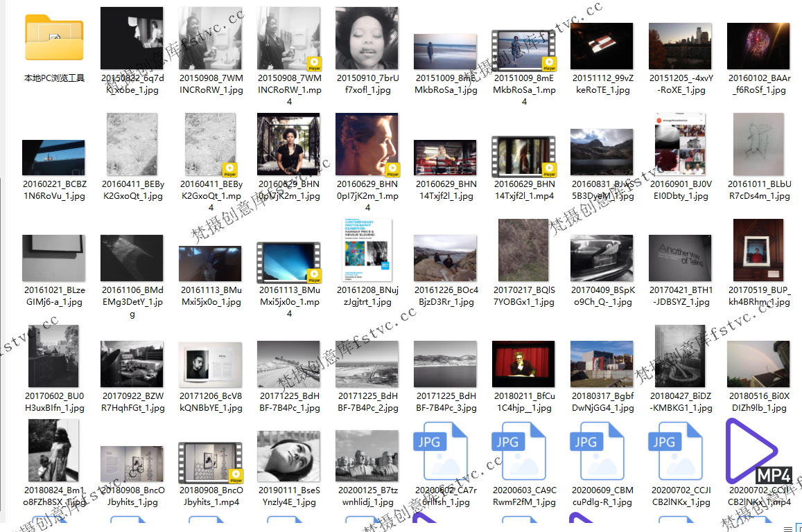Select car image 20170409_BSpKo9Ch_Q-_1.jpg
The width and height of the screenshot is (802, 532).
click(x=602, y=258)
